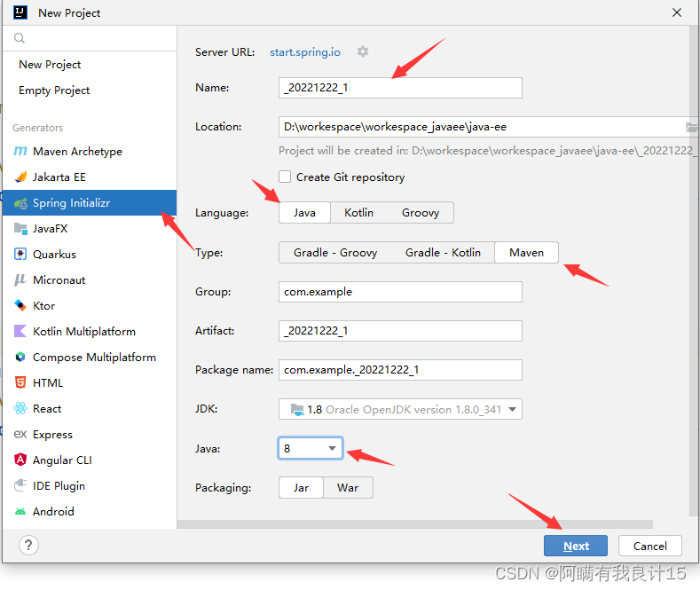Click the Maven Archetype icon
Image resolution: width=700 pixels, height=590 pixels.
tap(20, 152)
